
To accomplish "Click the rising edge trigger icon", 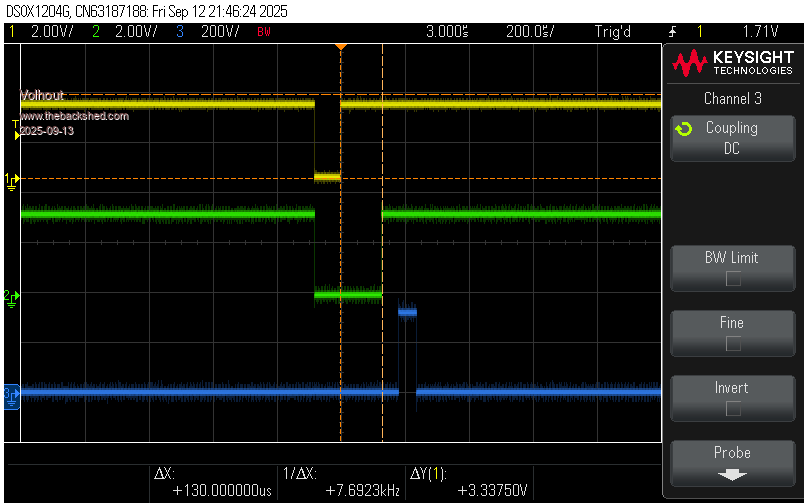I will coord(672,32).
